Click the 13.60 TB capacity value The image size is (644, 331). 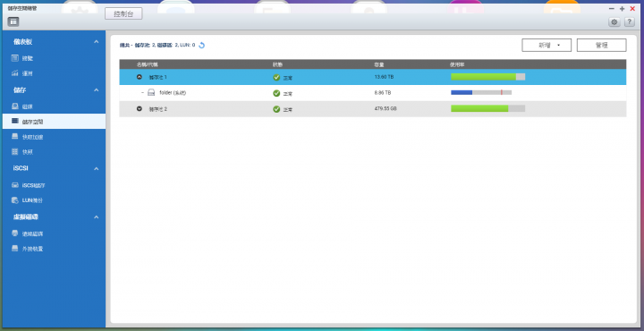click(384, 77)
